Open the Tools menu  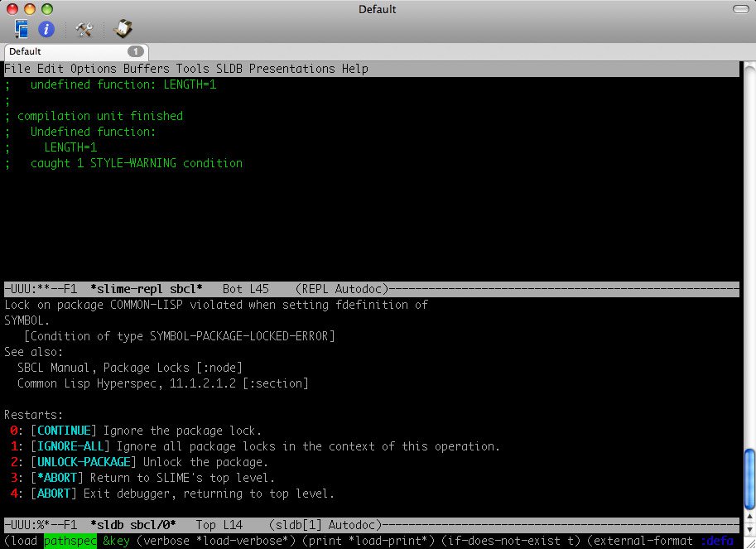click(192, 69)
